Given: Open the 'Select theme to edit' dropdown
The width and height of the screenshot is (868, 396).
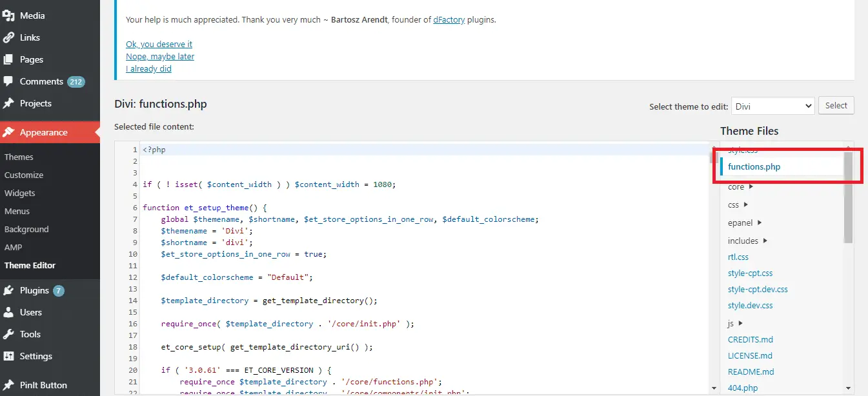Looking at the screenshot, I should (x=772, y=105).
